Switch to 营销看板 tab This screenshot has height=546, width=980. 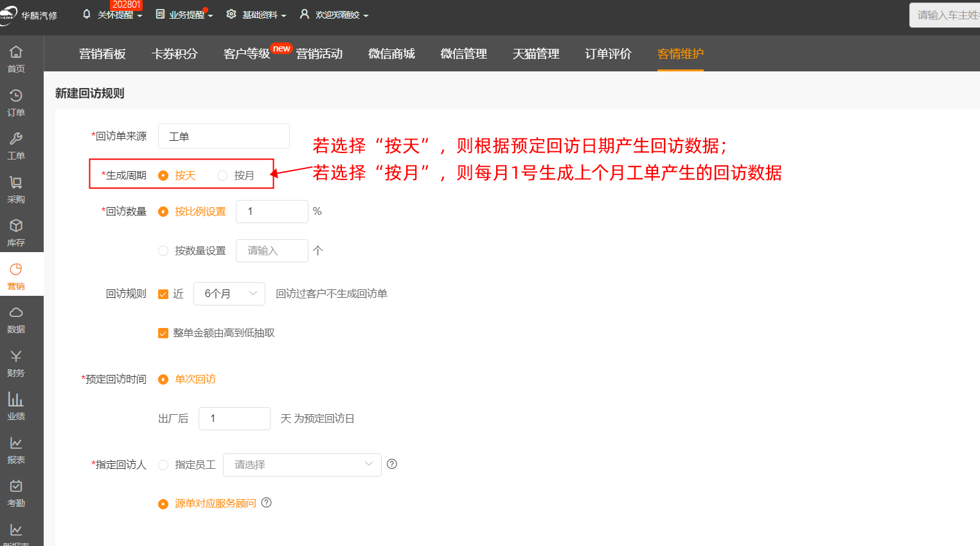tap(102, 53)
